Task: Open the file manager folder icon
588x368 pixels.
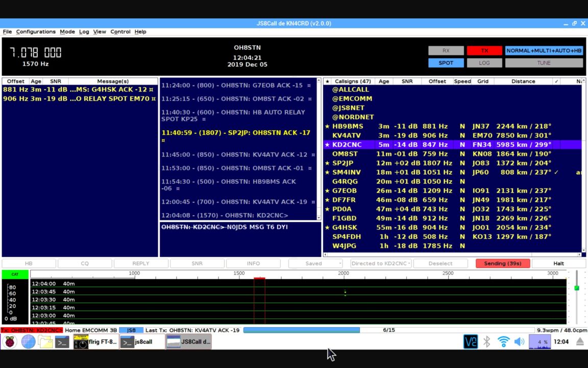Action: 45,342
